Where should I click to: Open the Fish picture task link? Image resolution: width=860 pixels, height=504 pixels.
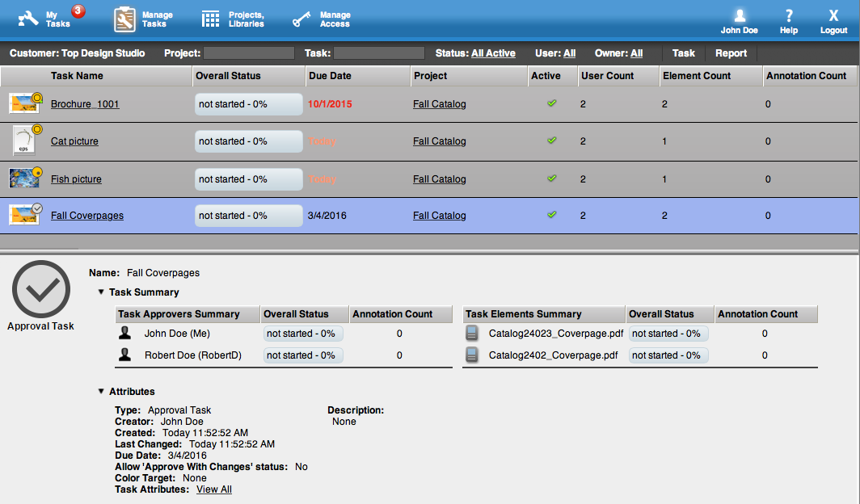pos(76,179)
